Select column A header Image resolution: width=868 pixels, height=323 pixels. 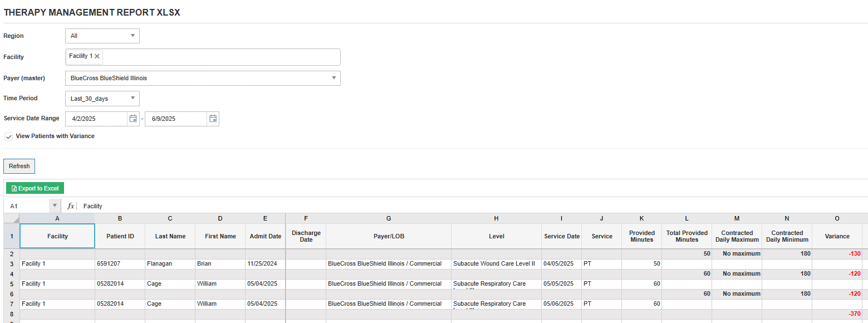pos(57,218)
